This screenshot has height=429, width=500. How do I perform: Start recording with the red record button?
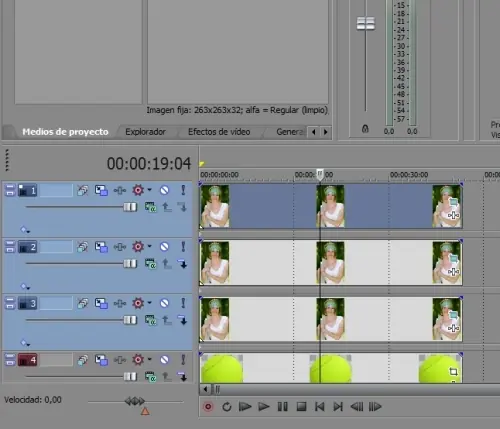208,407
